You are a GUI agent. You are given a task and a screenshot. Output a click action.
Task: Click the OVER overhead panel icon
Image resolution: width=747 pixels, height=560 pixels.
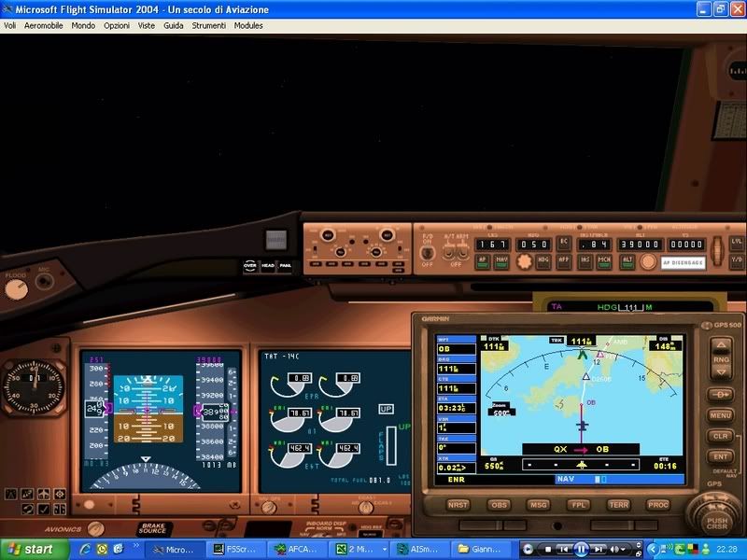click(250, 266)
